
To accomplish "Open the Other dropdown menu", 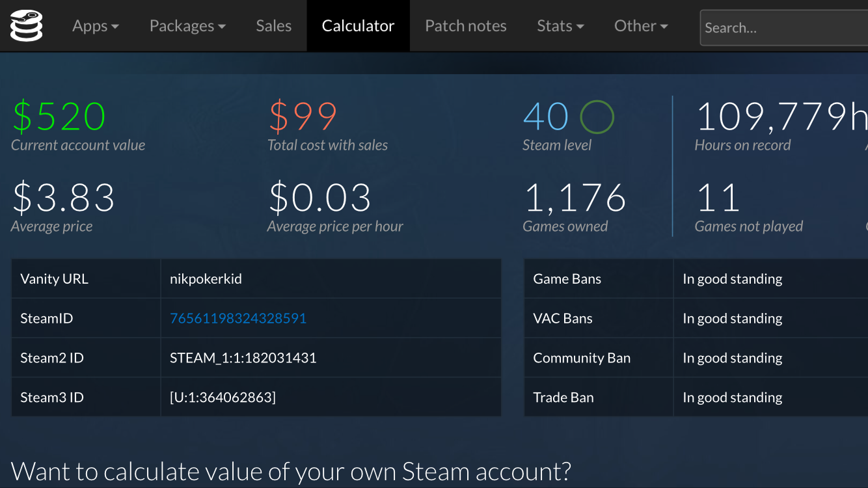I will click(x=641, y=26).
